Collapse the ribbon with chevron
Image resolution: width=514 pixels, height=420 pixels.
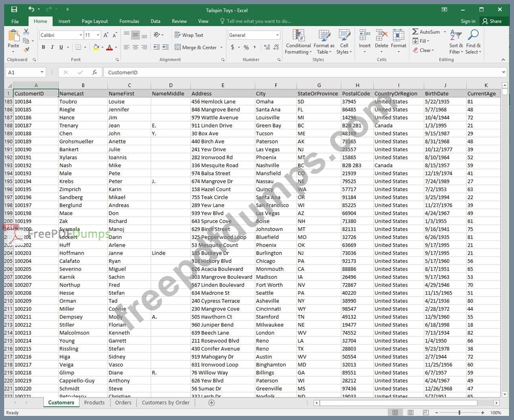coord(503,59)
